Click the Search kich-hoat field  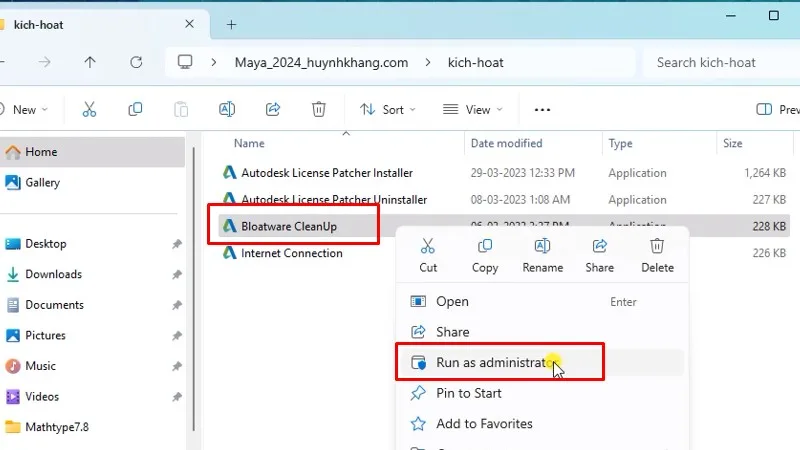[x=719, y=62]
